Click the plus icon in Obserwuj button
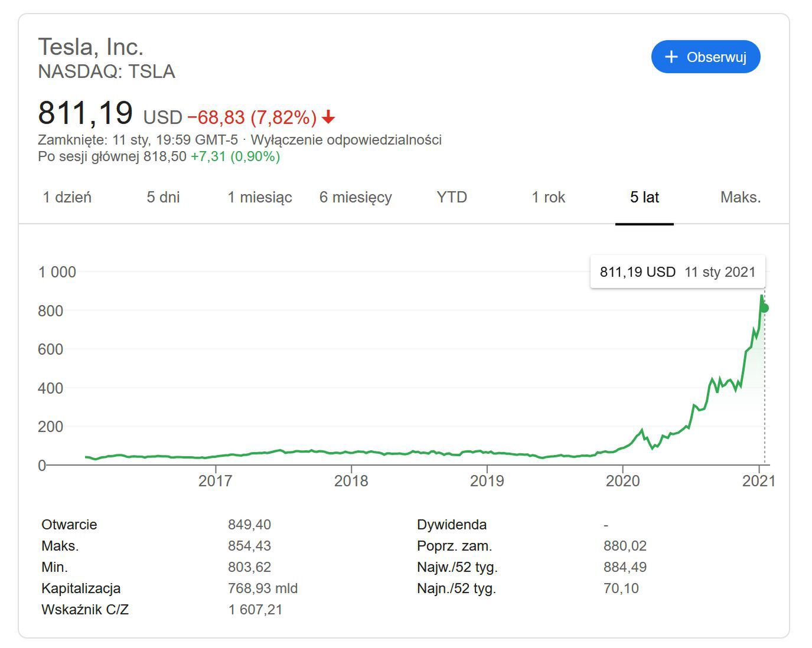 (671, 57)
